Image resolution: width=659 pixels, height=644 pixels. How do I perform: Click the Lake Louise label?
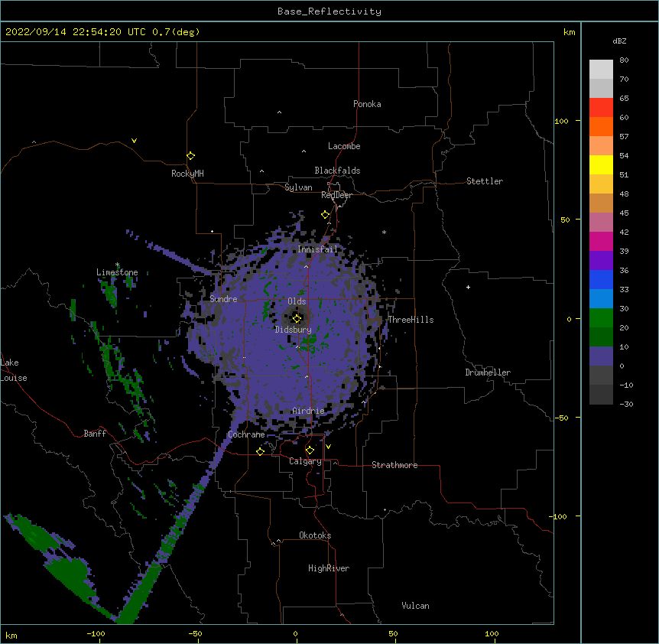click(14, 370)
